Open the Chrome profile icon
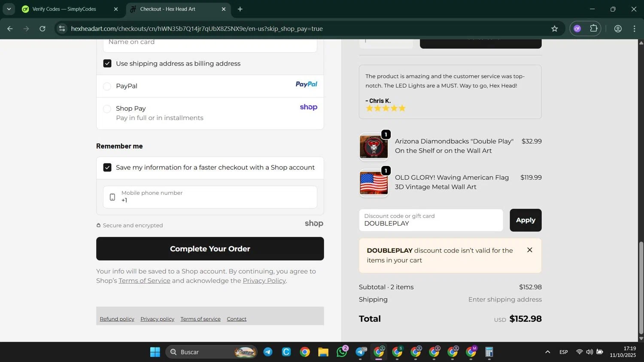 tap(618, 29)
